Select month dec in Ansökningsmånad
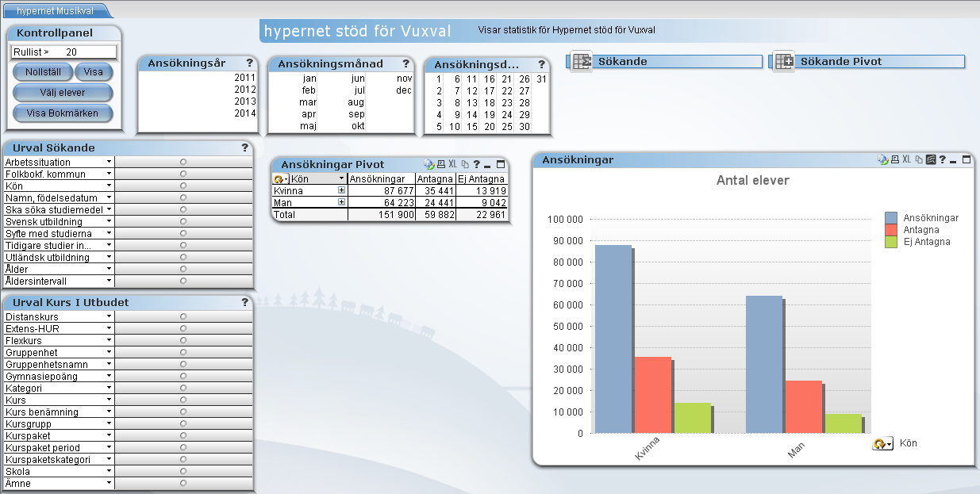Image resolution: width=980 pixels, height=494 pixels. pyautogui.click(x=404, y=90)
